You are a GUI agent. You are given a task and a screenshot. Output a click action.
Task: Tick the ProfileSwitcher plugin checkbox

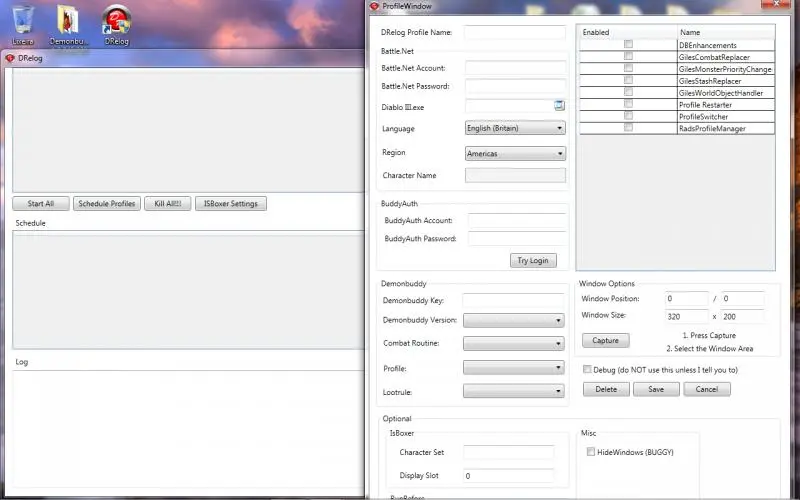click(x=628, y=115)
